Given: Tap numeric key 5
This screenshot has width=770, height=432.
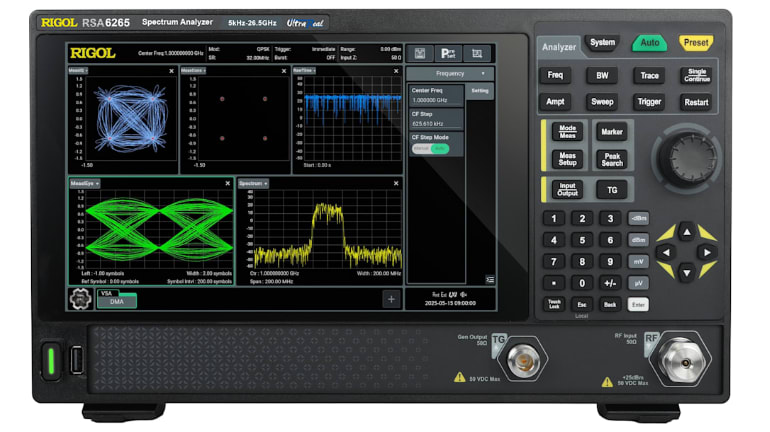Looking at the screenshot, I should click(582, 240).
